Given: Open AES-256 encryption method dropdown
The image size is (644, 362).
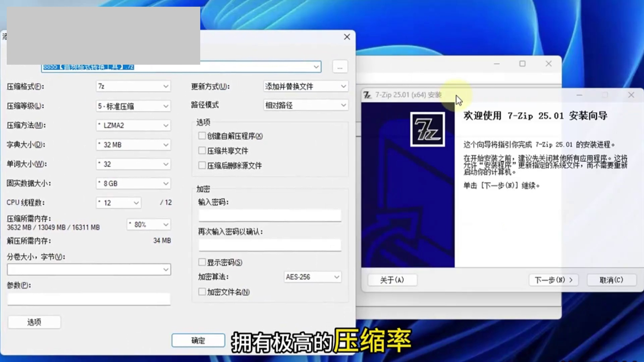Looking at the screenshot, I should 312,277.
